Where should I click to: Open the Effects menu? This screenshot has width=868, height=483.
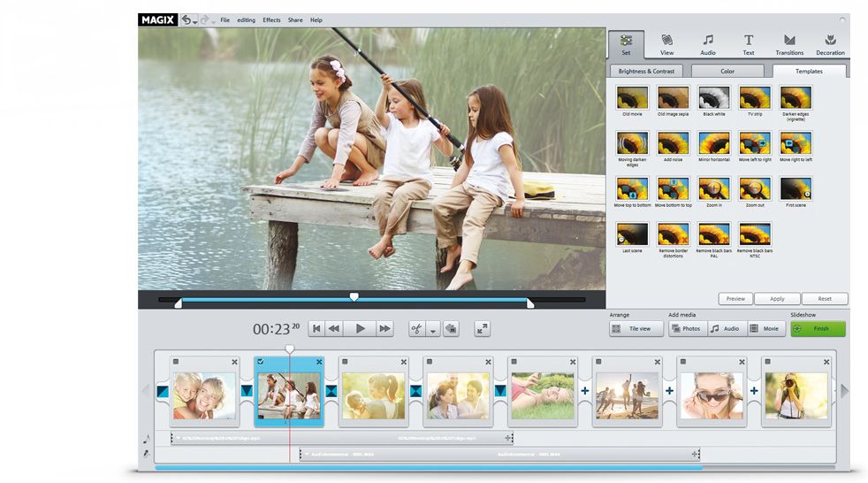point(271,20)
